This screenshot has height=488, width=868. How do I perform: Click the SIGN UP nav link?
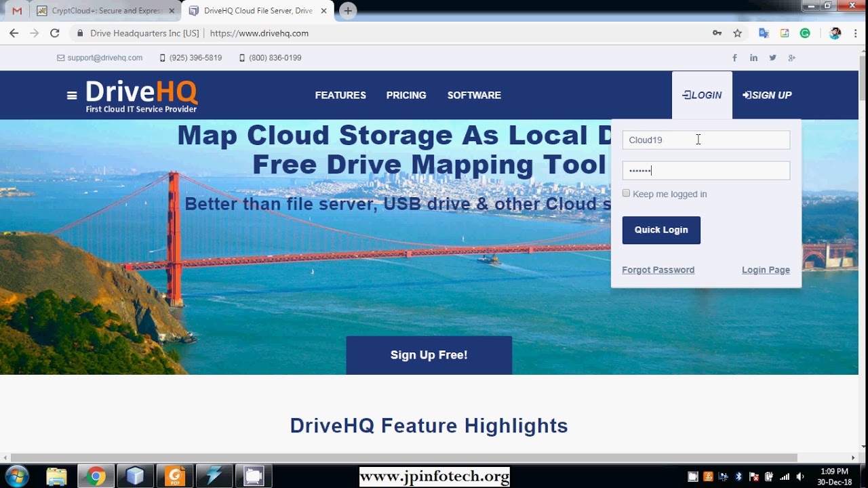(767, 96)
